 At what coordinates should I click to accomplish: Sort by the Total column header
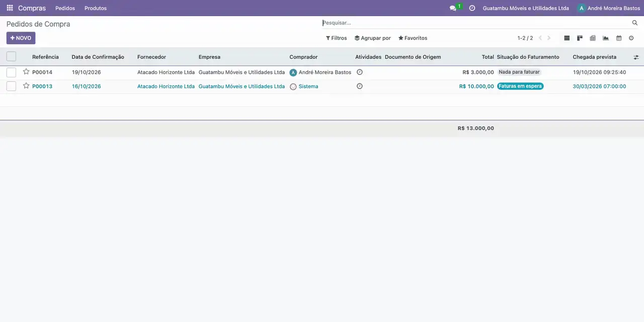pos(488,57)
